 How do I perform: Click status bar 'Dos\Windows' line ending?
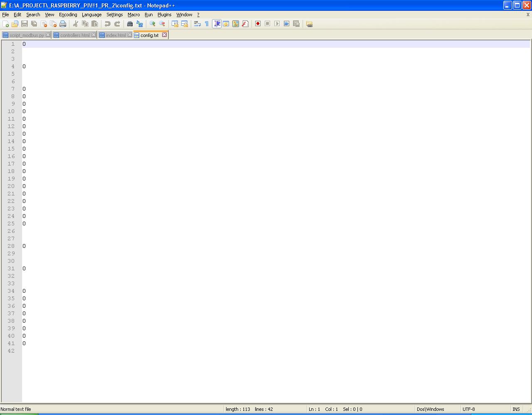click(x=430, y=409)
